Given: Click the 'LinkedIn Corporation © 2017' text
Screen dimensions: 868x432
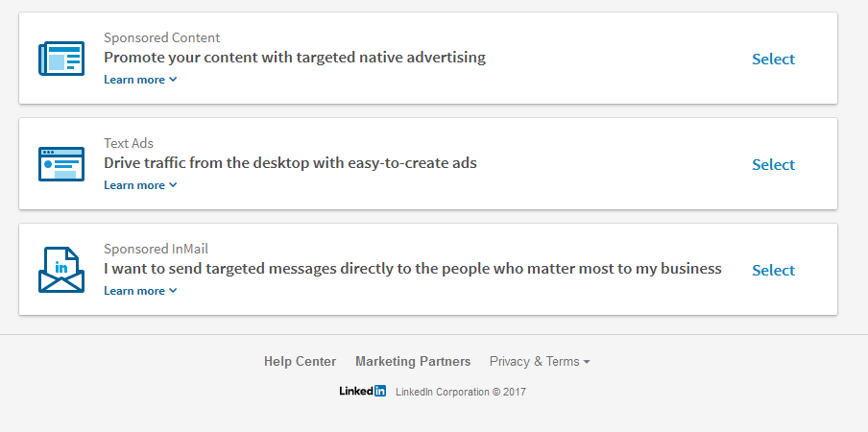Looking at the screenshot, I should [461, 392].
